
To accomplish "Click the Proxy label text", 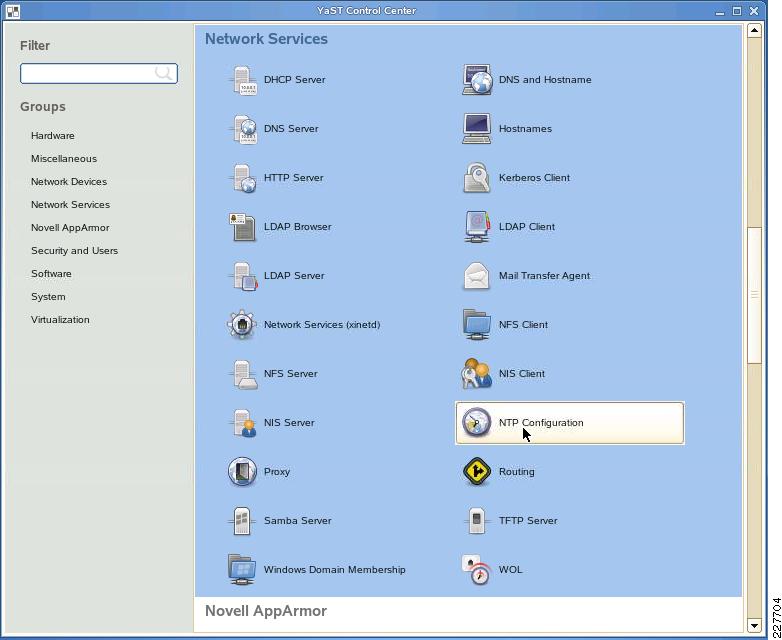I will tap(277, 471).
